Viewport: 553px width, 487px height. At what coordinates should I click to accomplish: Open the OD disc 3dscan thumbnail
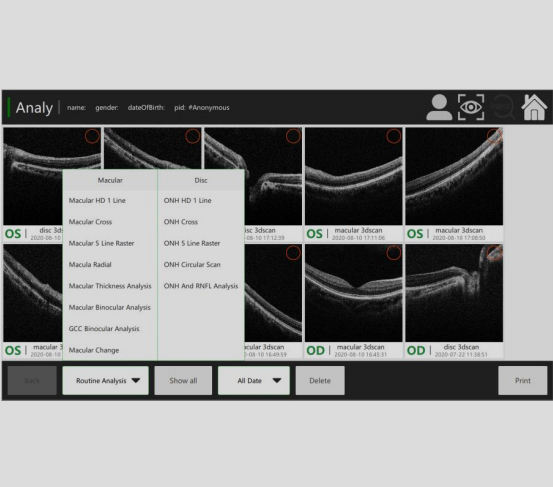point(454,293)
